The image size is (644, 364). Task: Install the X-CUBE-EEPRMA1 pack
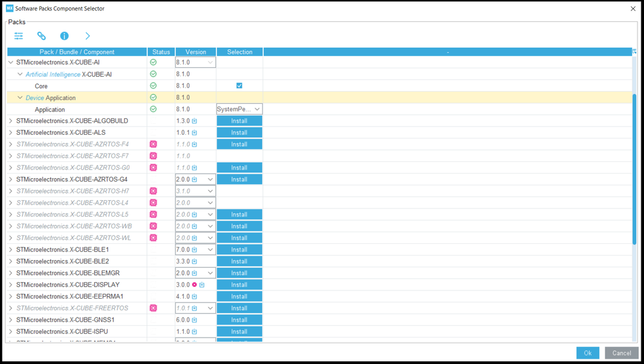(239, 296)
